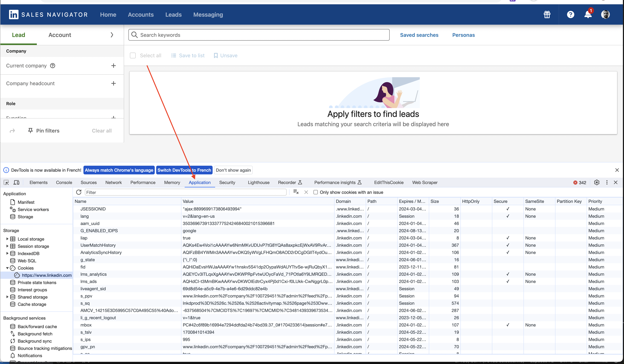
Task: Open Saved searches
Action: (x=419, y=35)
